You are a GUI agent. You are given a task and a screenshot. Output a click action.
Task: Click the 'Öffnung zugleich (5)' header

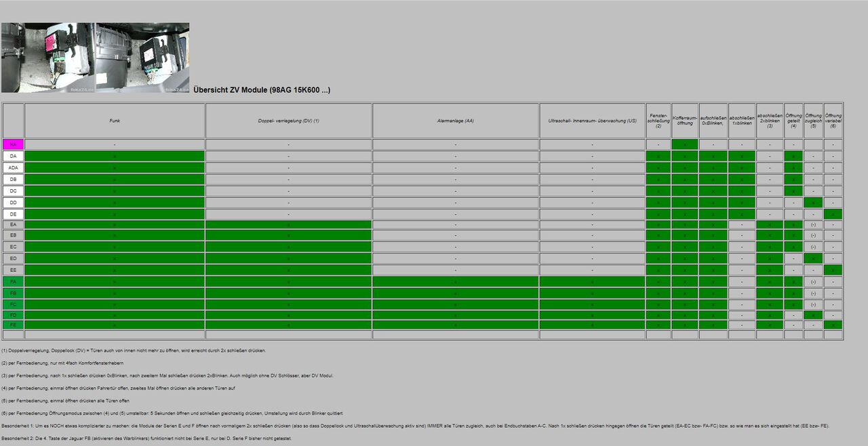(813, 121)
